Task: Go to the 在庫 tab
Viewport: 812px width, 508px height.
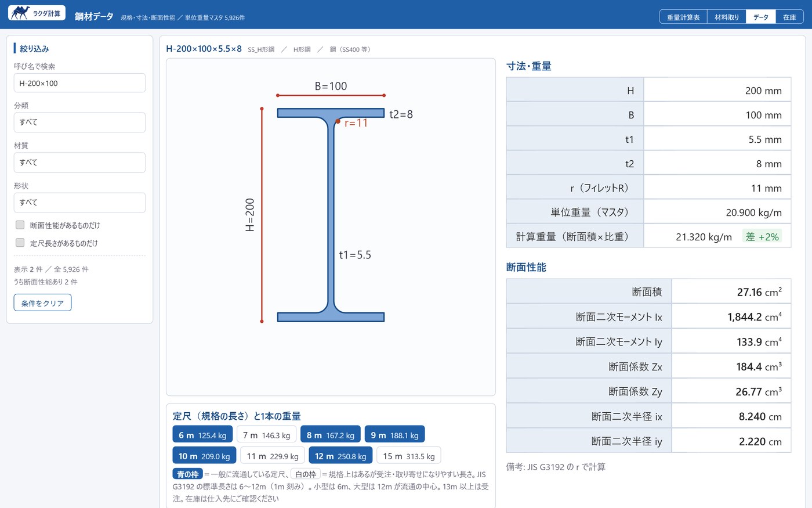Action: pyautogui.click(x=789, y=17)
